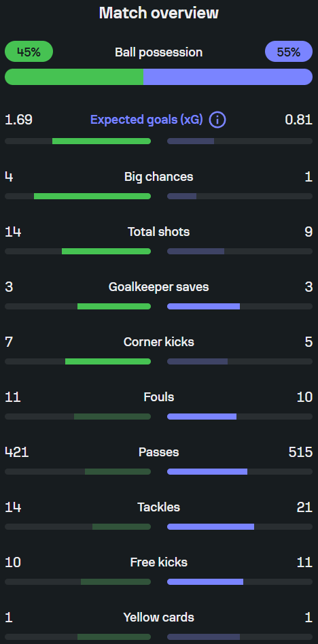Viewport: 318px width, 644px height.
Task: Click the Passes stat label
Action: tap(159, 452)
